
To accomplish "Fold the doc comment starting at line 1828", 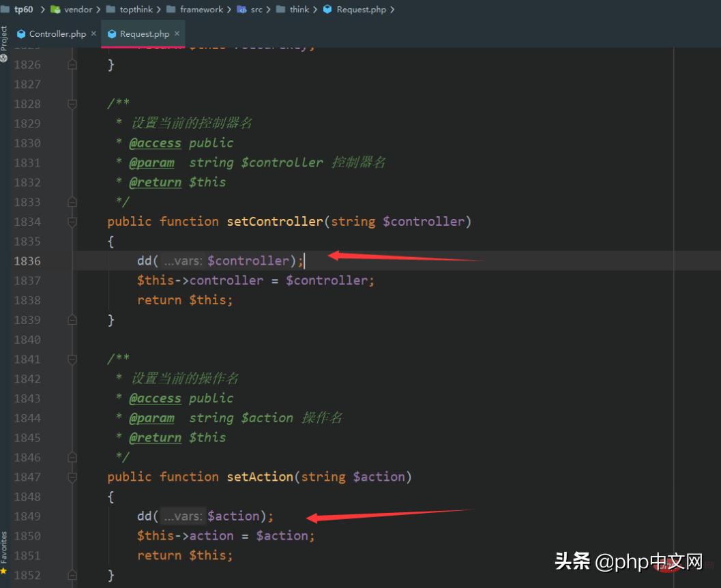I will tap(72, 104).
